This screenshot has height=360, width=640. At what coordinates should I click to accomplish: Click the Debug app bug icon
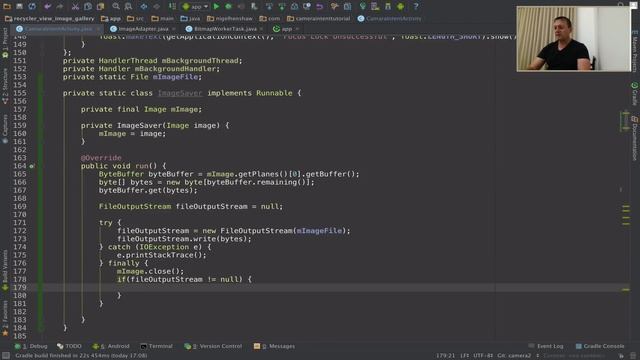(229, 6)
